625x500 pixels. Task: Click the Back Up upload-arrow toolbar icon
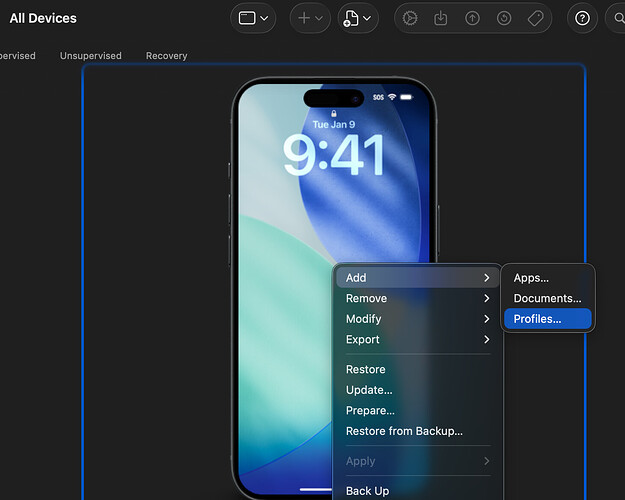472,18
